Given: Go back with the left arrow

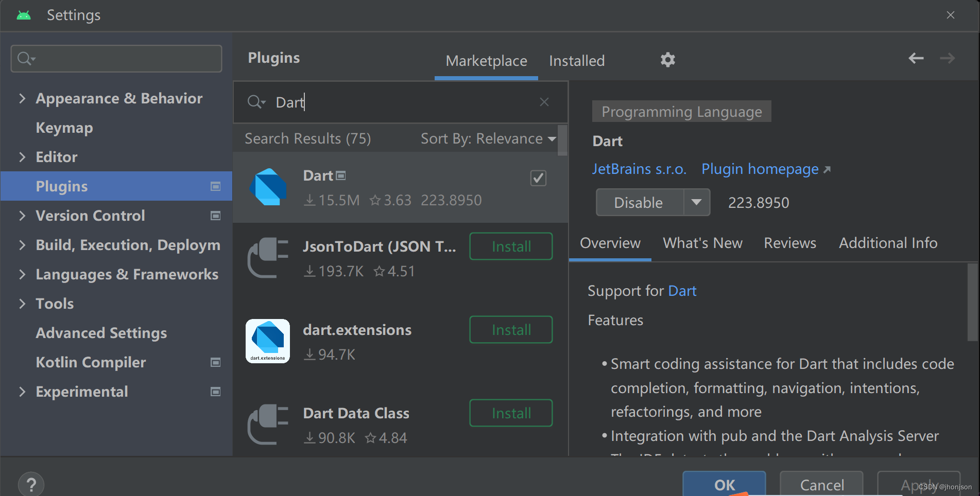Looking at the screenshot, I should (x=916, y=58).
